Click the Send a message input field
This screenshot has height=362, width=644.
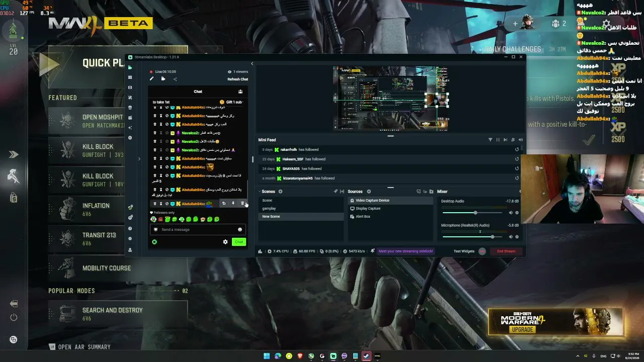[x=197, y=229]
